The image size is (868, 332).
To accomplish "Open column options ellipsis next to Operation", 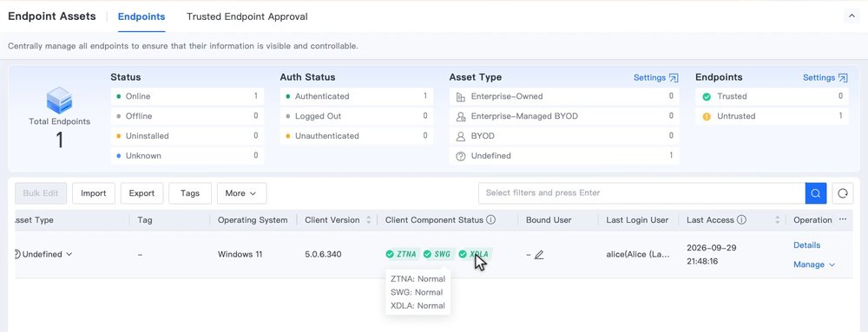I will pyautogui.click(x=843, y=219).
